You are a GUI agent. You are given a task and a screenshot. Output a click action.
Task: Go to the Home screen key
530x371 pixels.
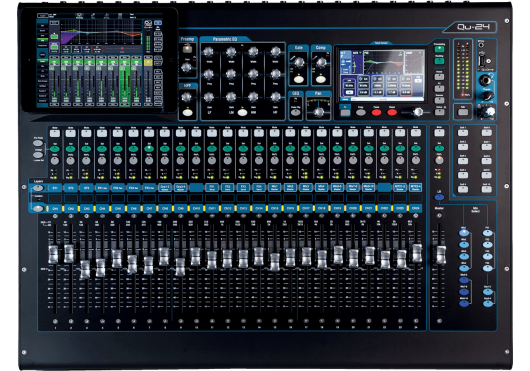pos(439,76)
